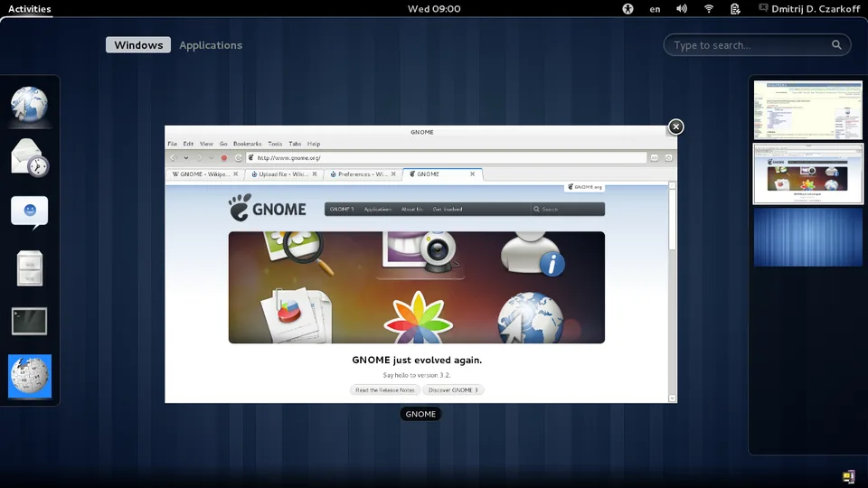Open the Wikipedia globe dash icon
The image size is (868, 488).
point(30,376)
